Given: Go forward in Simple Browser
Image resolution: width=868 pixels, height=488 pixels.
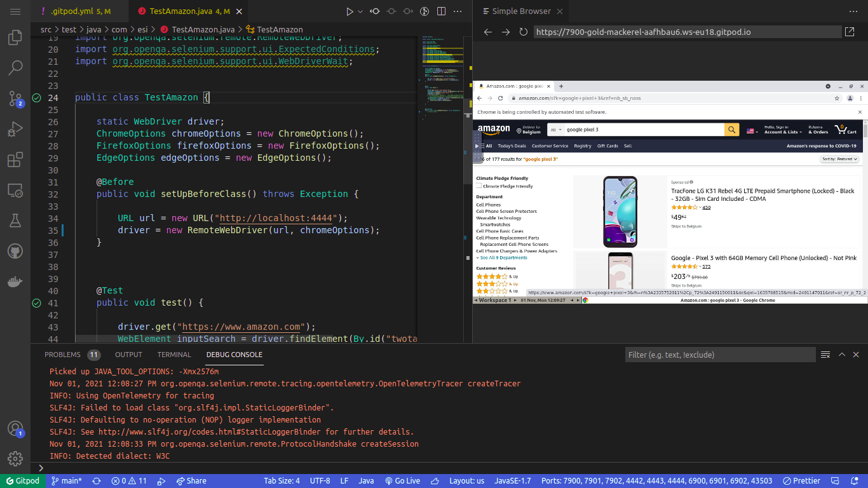Looking at the screenshot, I should point(506,32).
